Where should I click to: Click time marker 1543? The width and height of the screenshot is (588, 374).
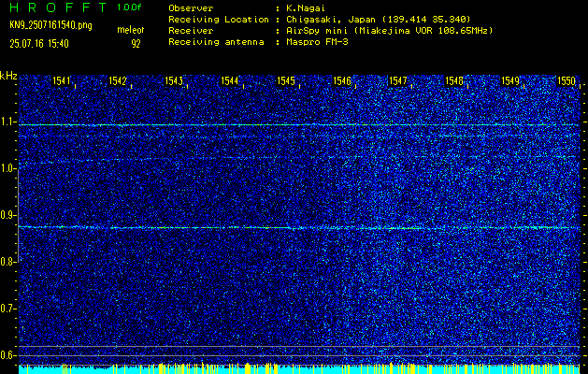(x=174, y=80)
